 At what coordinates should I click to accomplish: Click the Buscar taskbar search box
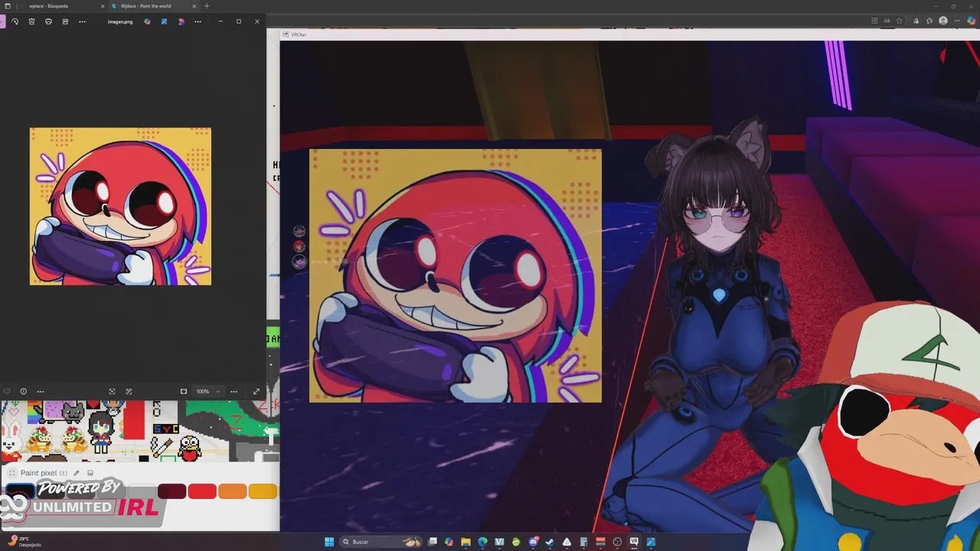(x=381, y=542)
